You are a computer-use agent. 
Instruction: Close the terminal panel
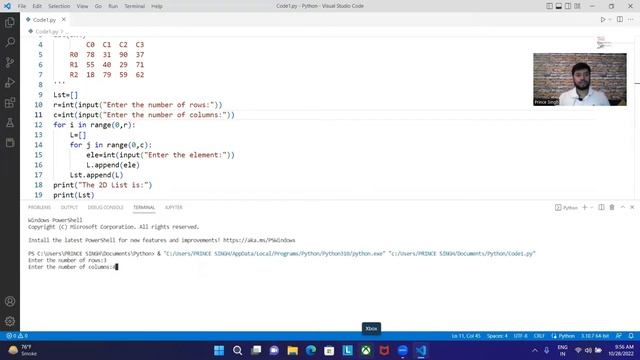pos(632,207)
